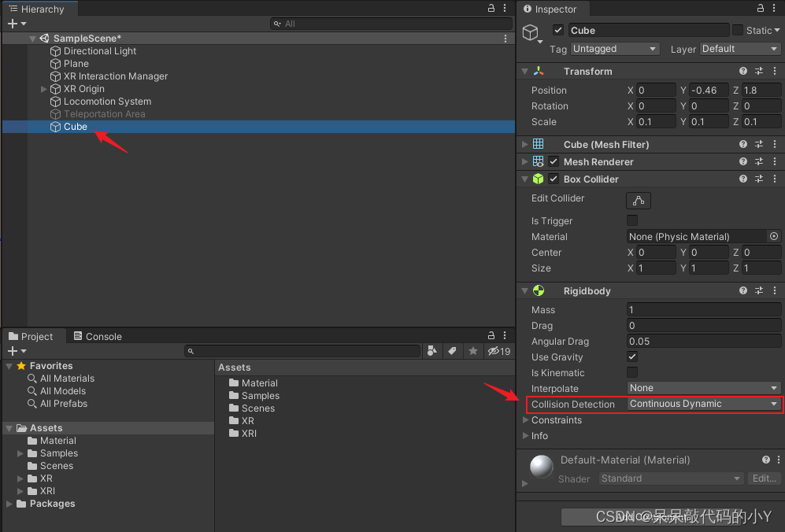785x532 pixels.
Task: Lock the Inspector panel with padlock icon
Action: [x=761, y=9]
